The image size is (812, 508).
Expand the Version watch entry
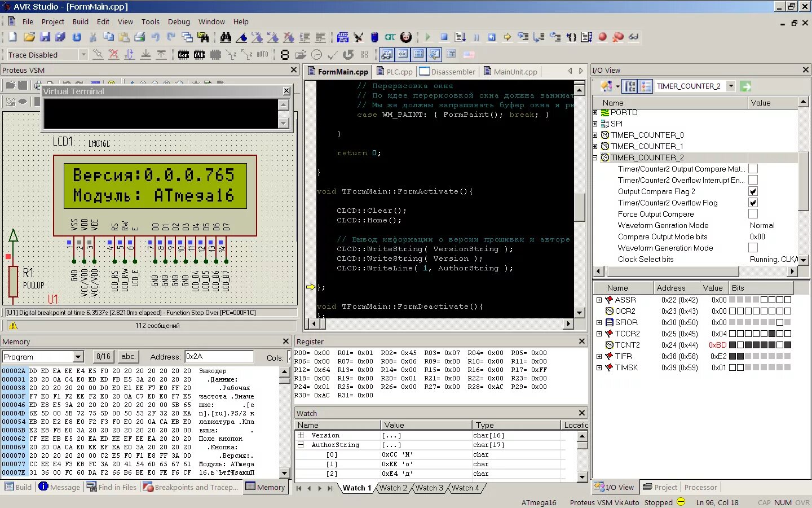click(301, 435)
